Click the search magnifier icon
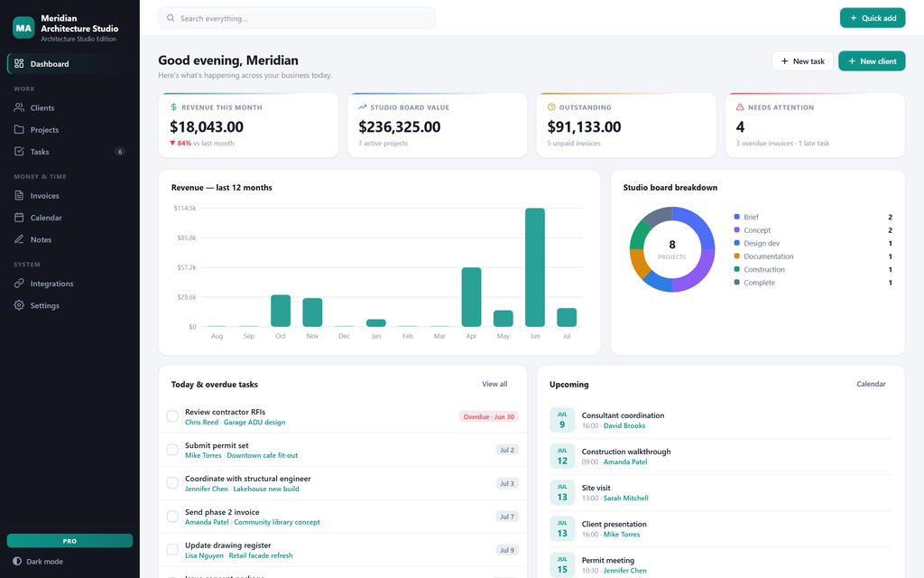 (x=171, y=18)
